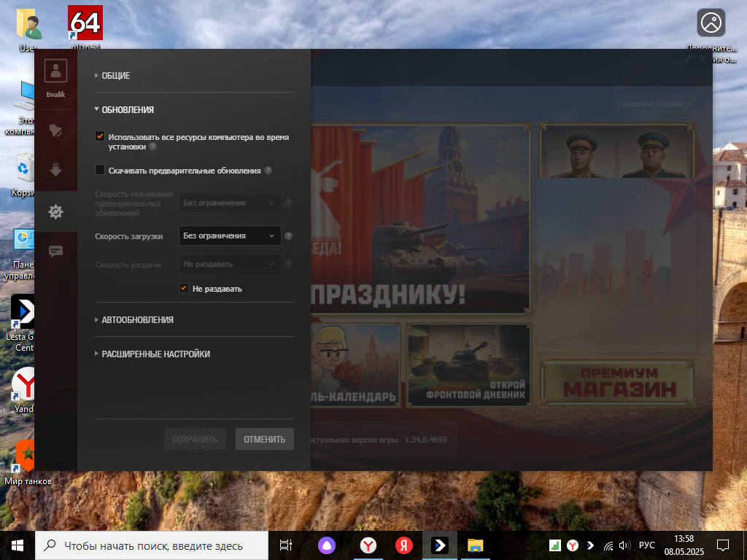
Task: Open Скорость раздачи dropdown
Action: pos(230,264)
